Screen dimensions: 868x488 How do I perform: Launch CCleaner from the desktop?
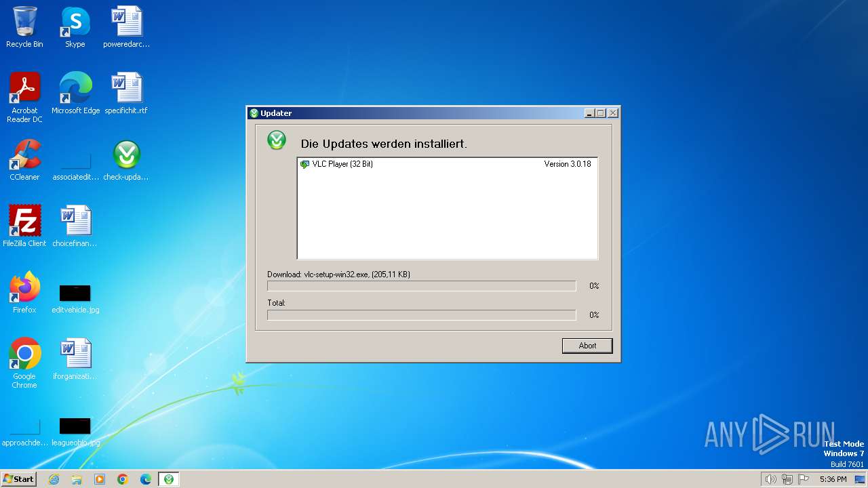point(24,160)
